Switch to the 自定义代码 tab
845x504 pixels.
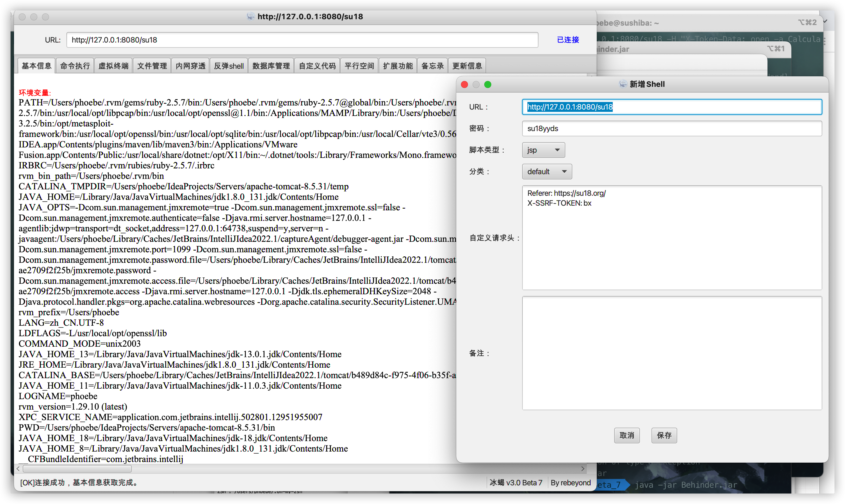coord(317,66)
